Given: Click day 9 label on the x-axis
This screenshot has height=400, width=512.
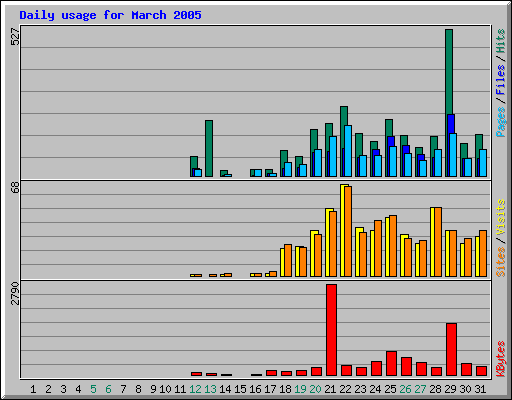Looking at the screenshot, I should click(153, 389).
